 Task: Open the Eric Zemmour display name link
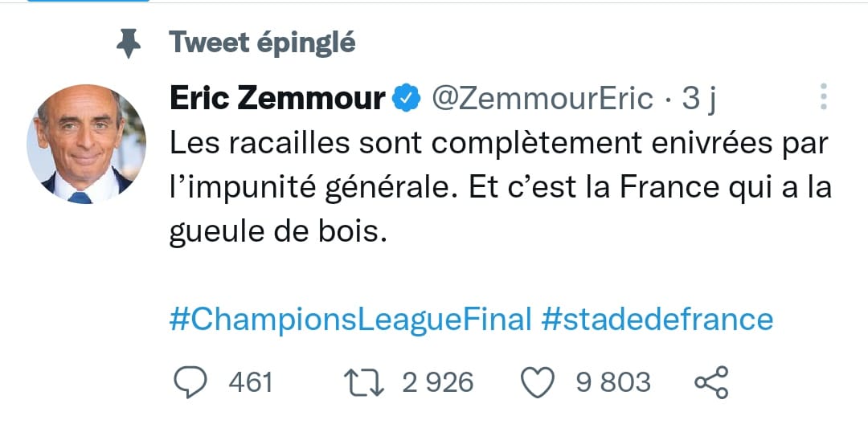[277, 99]
